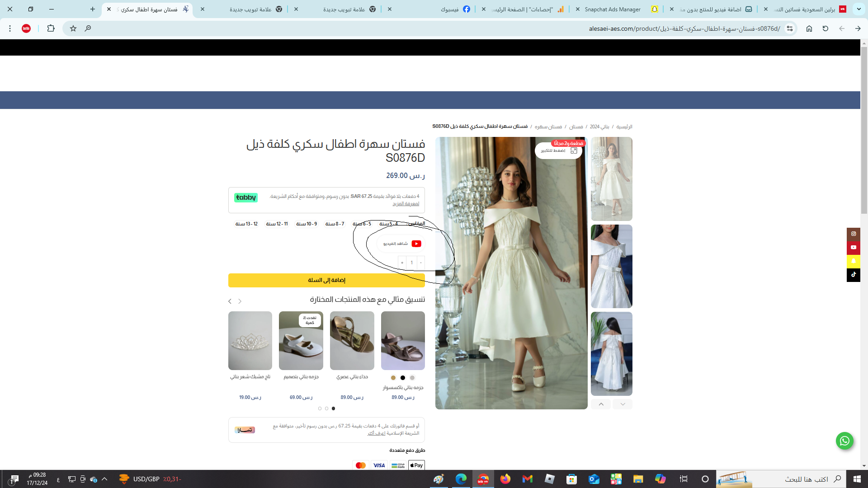Screen dimensions: 868x488
Task: Switch to the Snapchat Ads Manager tab
Action: (612, 9)
